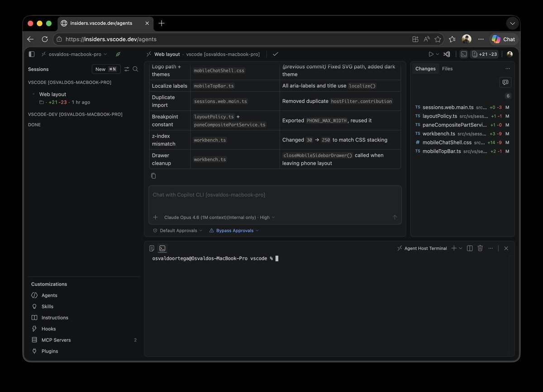Viewport: 543px width, 392px height.
Task: Add context with the plus icon in chat
Action: pos(155,217)
